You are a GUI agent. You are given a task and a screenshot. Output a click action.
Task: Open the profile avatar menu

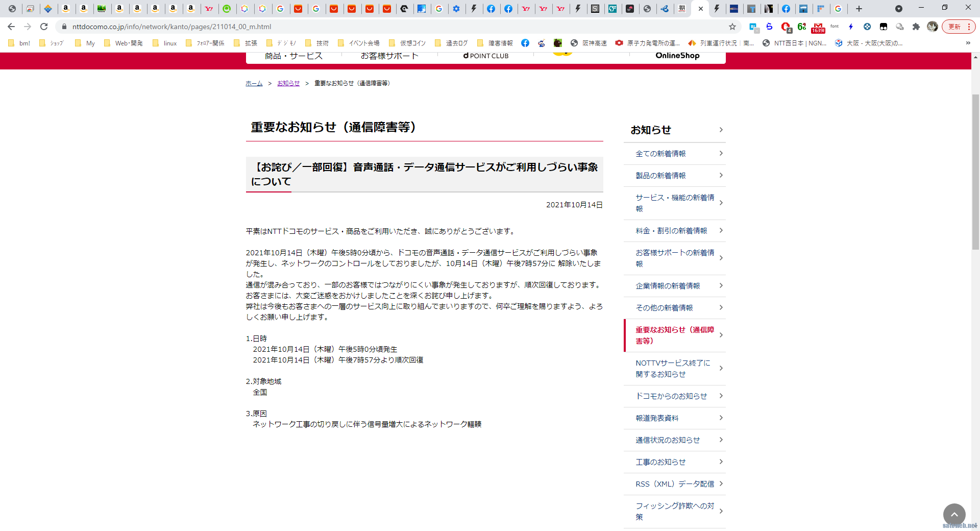933,27
